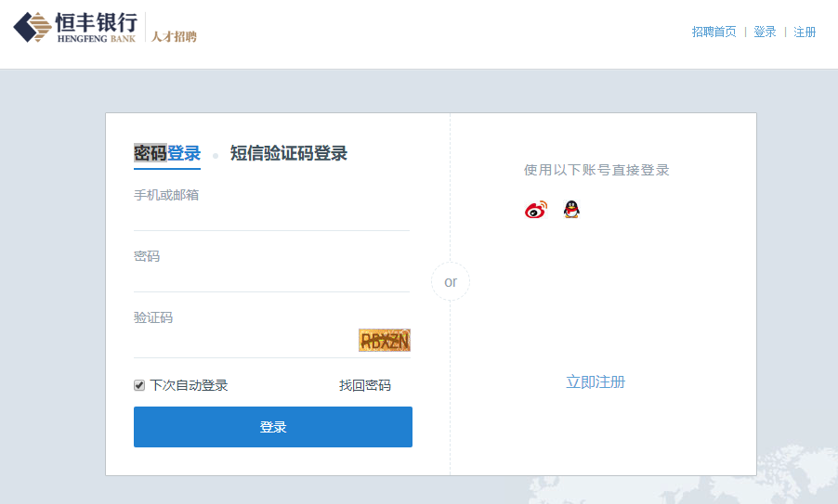Submit with the blue 登录 button
The image size is (838, 504).
(273, 427)
